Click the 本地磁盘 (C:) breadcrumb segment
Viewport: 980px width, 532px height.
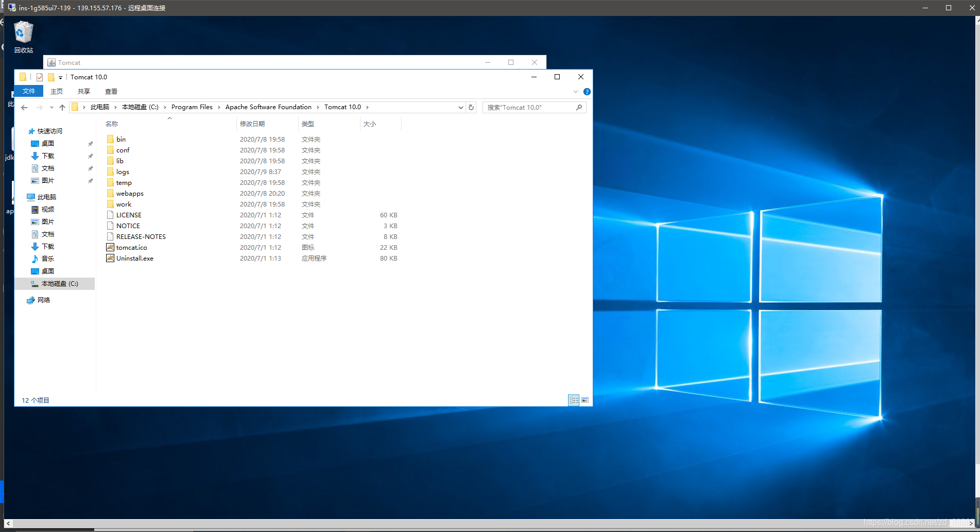pyautogui.click(x=140, y=107)
